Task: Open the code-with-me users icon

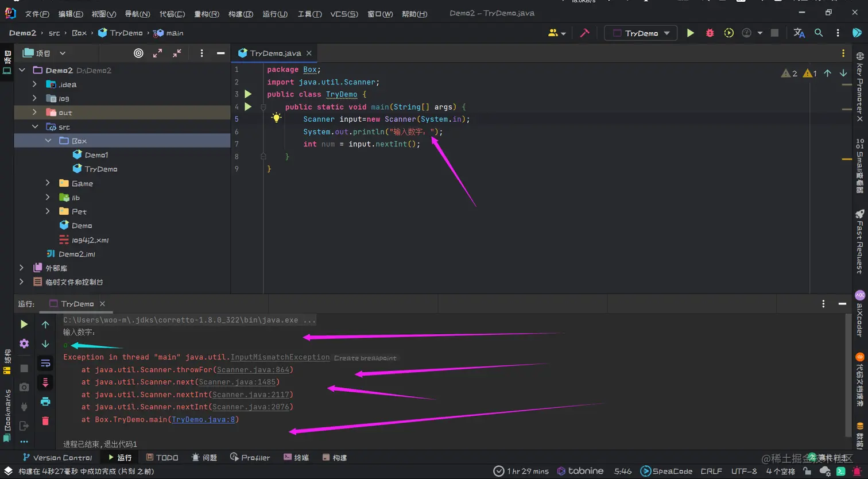Action: tap(556, 33)
